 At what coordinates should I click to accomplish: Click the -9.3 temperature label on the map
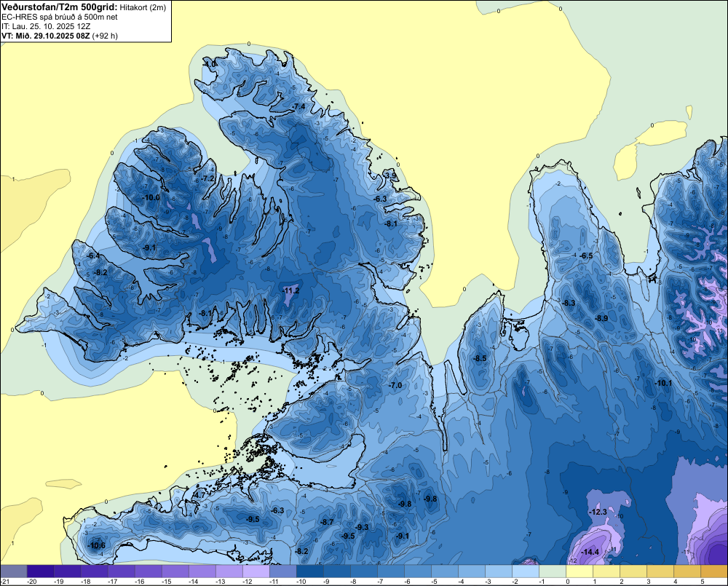point(362,527)
